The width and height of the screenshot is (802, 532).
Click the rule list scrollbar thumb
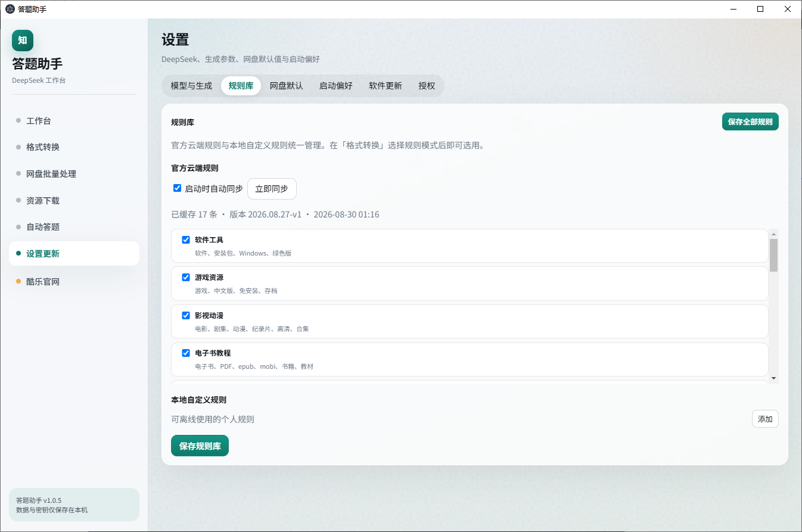click(773, 255)
